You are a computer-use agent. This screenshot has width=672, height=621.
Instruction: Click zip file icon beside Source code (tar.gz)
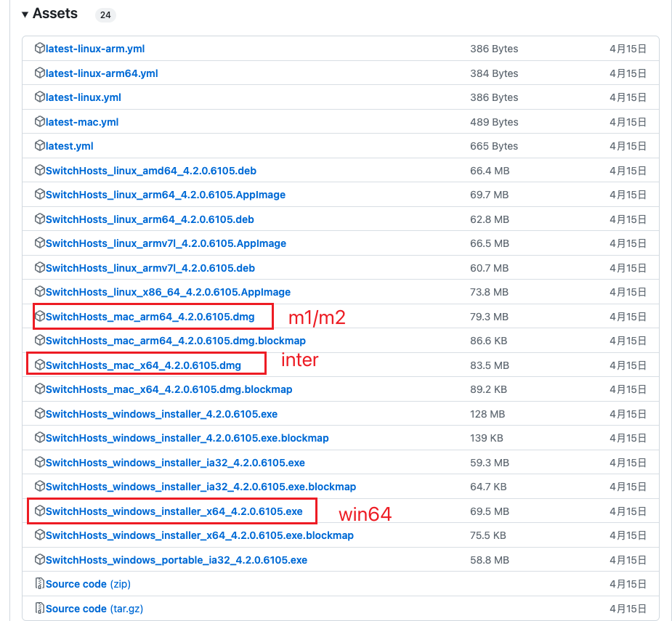pyautogui.click(x=39, y=608)
